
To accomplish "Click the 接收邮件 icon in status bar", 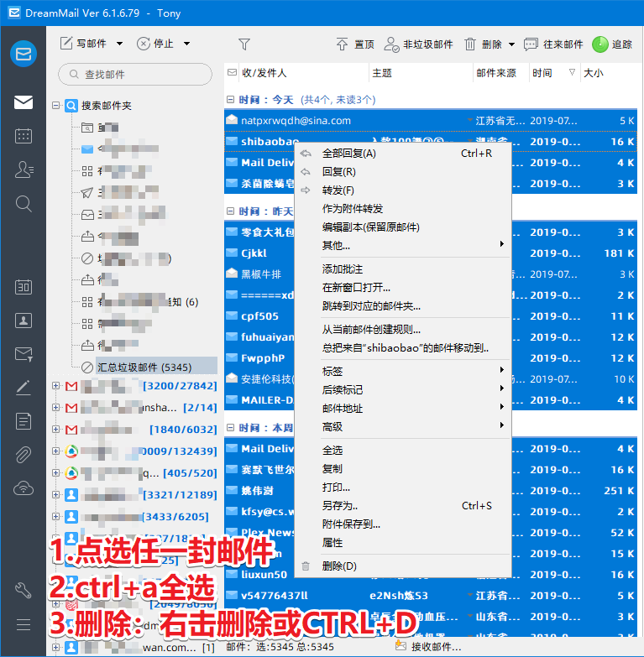I will [x=401, y=646].
